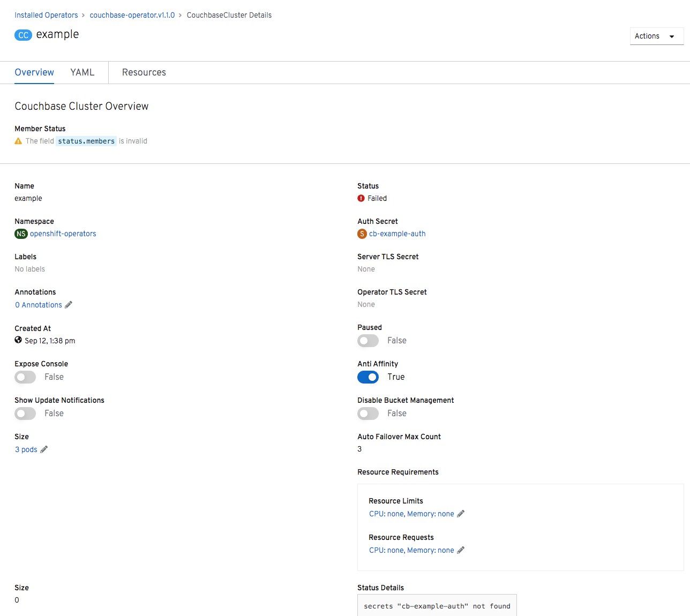The height and width of the screenshot is (616, 690).
Task: Click the S secret badge icon
Action: pos(362,234)
